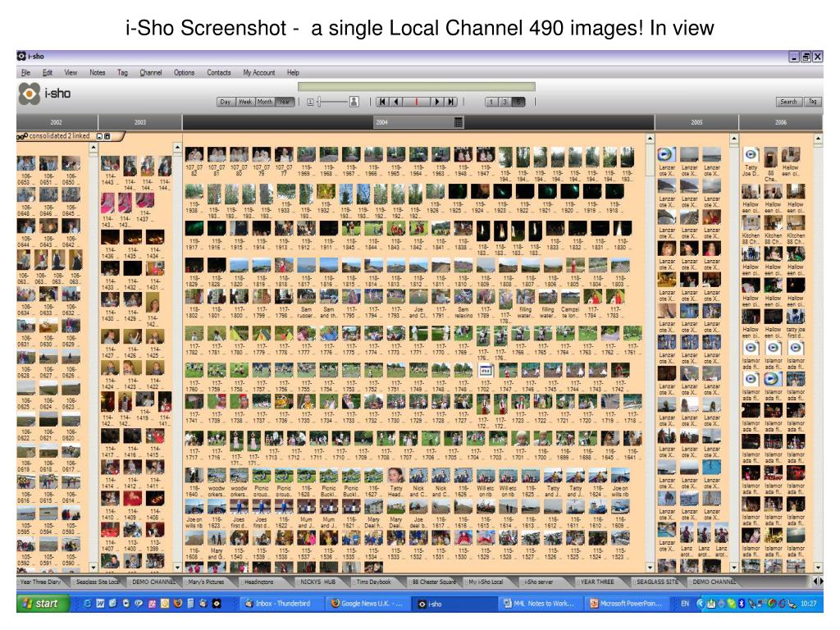Screen dimensions: 840x630
Task: Open the Options menu
Action: click(185, 72)
